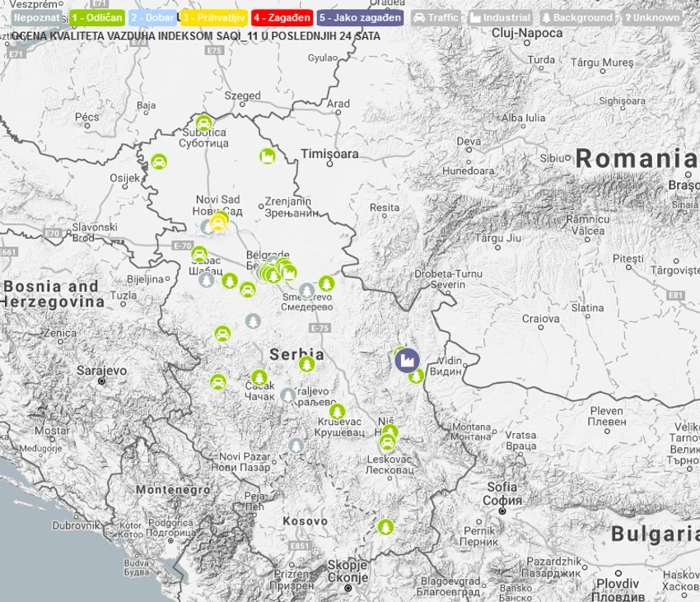Image resolution: width=700 pixels, height=602 pixels.
Task: Toggle the Unknown station type filter
Action: pyautogui.click(x=651, y=18)
